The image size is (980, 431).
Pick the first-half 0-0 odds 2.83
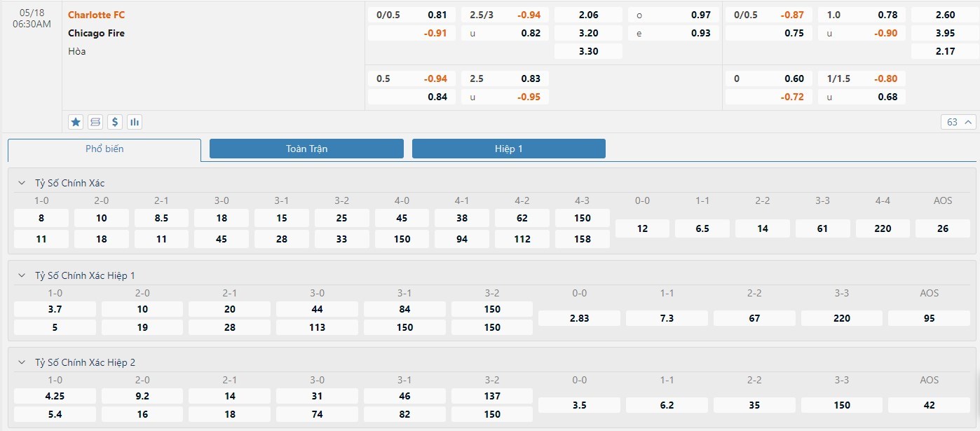tap(579, 318)
